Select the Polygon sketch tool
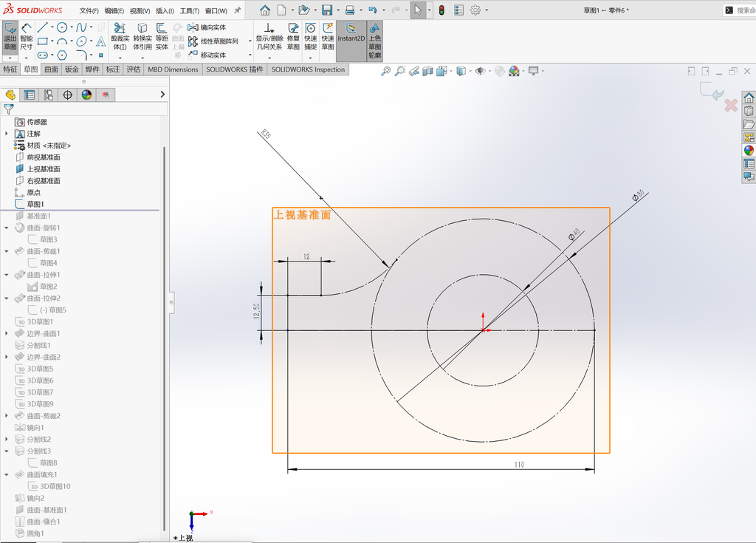This screenshot has width=756, height=543. [x=62, y=55]
